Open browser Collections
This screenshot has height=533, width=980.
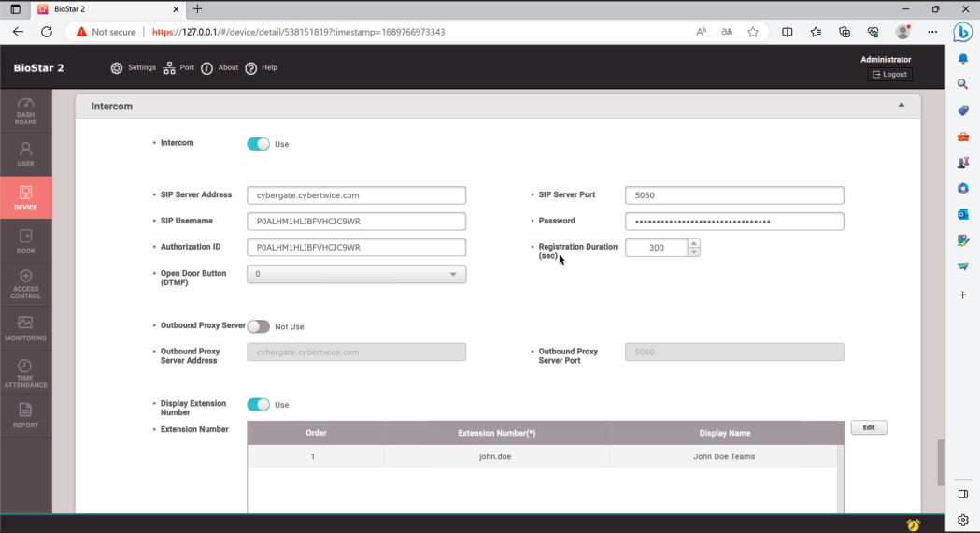(x=845, y=32)
